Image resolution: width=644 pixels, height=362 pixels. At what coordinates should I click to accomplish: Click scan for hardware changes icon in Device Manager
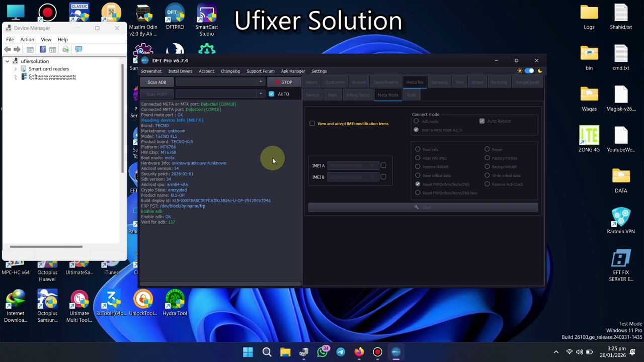(x=65, y=49)
